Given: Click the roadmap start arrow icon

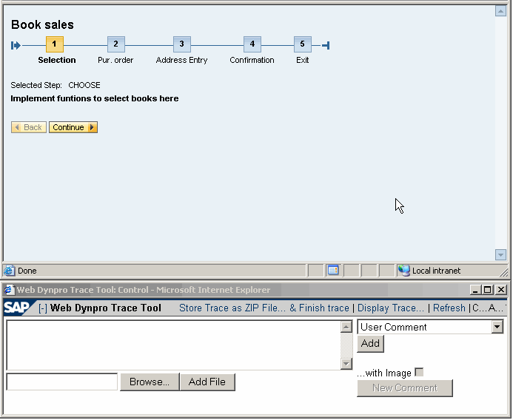Looking at the screenshot, I should click(16, 45).
